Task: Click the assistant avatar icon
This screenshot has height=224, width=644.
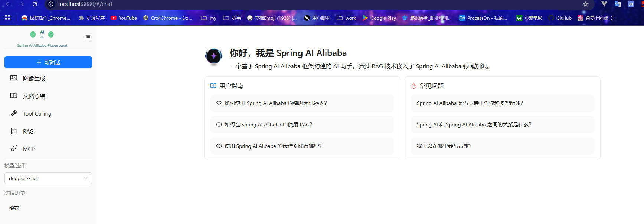Action: pyautogui.click(x=214, y=56)
